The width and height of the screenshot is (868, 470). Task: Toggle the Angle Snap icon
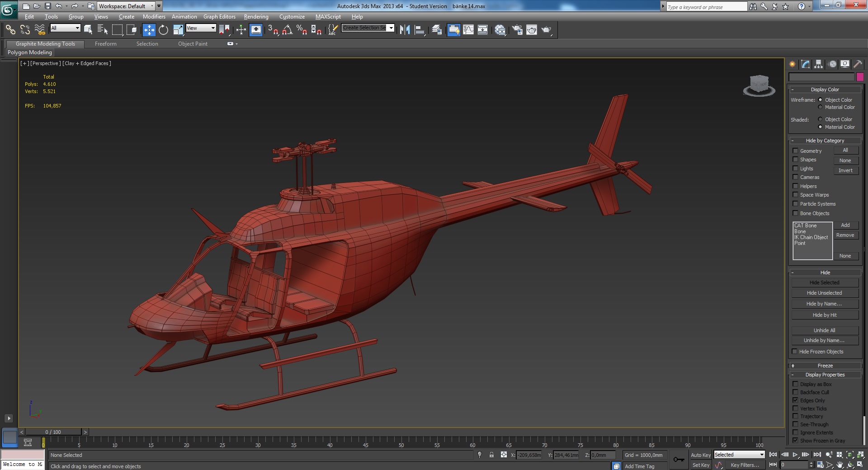[x=287, y=30]
